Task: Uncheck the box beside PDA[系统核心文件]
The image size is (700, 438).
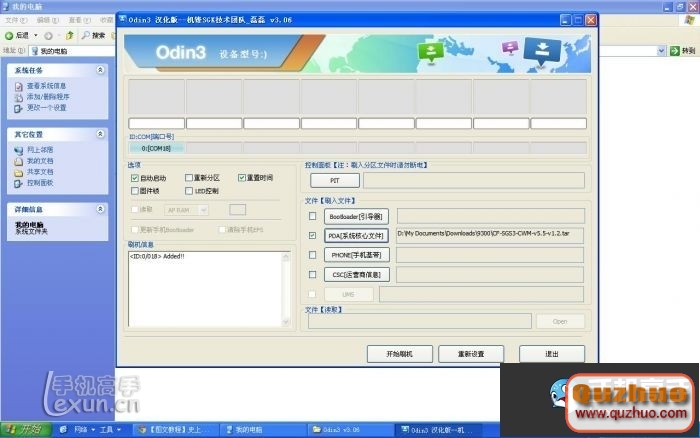Action: click(312, 235)
